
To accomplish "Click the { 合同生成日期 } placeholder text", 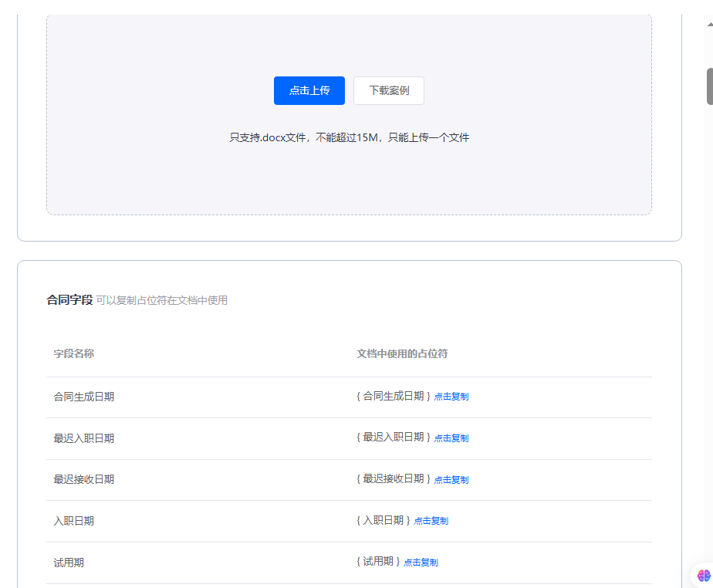I will pos(394,396).
